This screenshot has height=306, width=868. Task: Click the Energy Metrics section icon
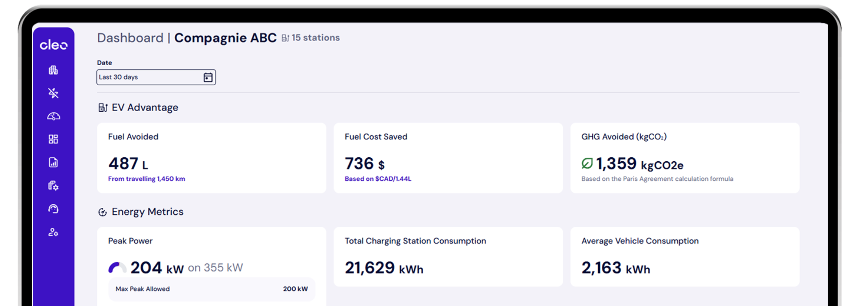click(x=102, y=212)
